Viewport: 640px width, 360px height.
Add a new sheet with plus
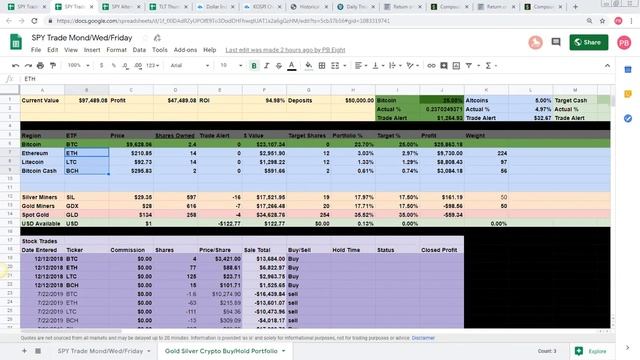coord(24,351)
